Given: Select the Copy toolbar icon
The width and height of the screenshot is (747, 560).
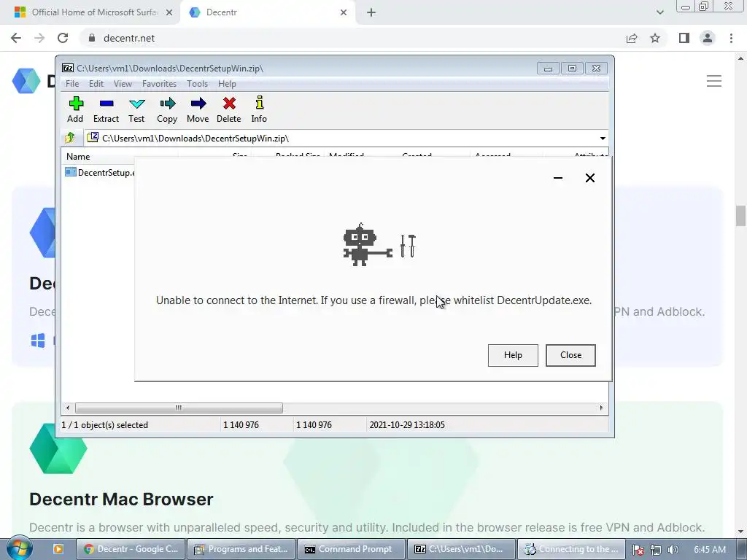Looking at the screenshot, I should click(167, 109).
